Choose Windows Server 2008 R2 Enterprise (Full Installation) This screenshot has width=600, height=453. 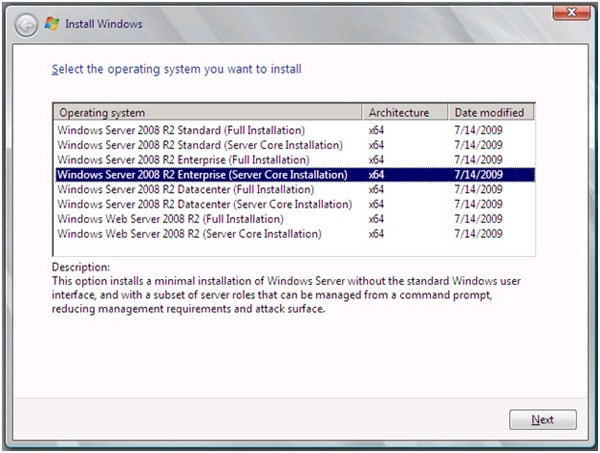[x=295, y=160]
